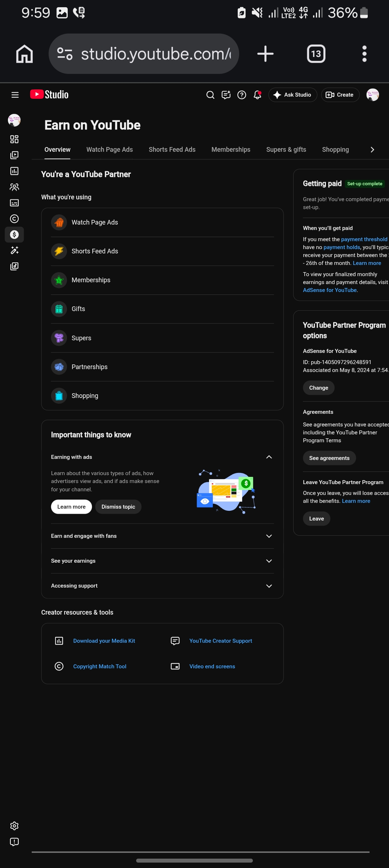Select the Partnerships row
Screen dimensions: 389x868
click(x=162, y=367)
